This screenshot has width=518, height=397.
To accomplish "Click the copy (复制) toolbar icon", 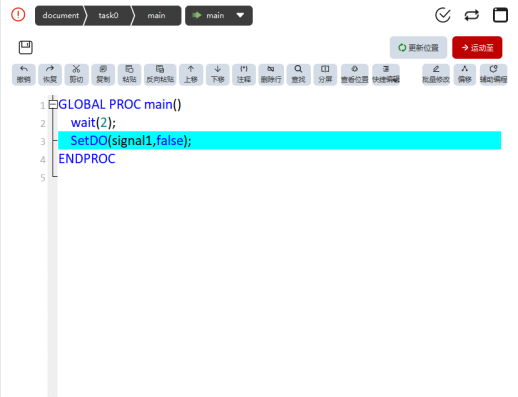I will pos(103,74).
